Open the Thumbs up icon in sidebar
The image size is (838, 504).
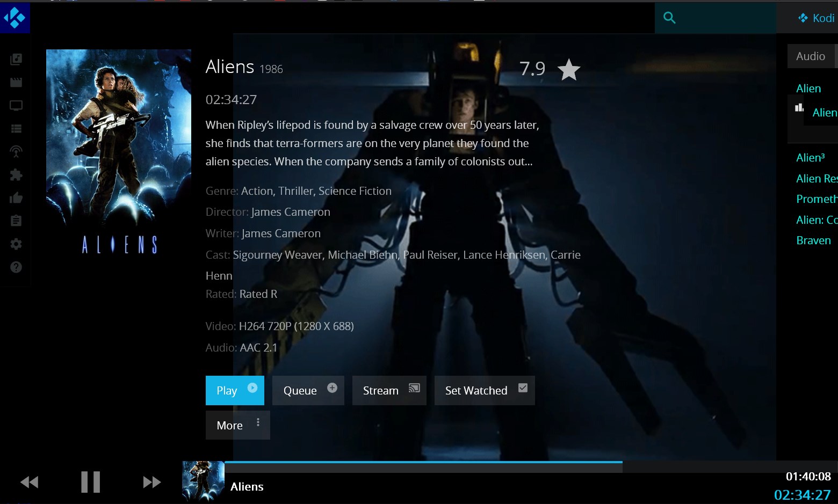16,198
